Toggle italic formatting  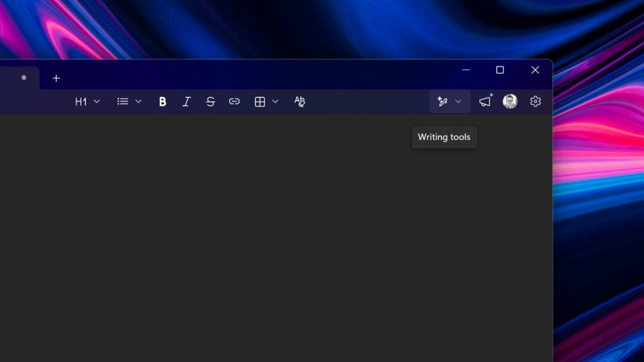pos(186,101)
